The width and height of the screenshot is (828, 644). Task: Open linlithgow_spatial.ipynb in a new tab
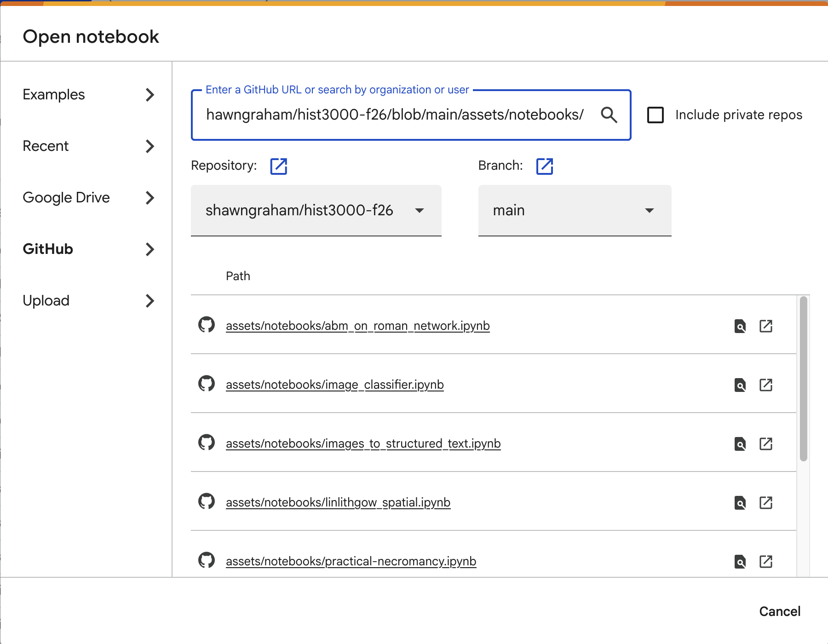(766, 502)
